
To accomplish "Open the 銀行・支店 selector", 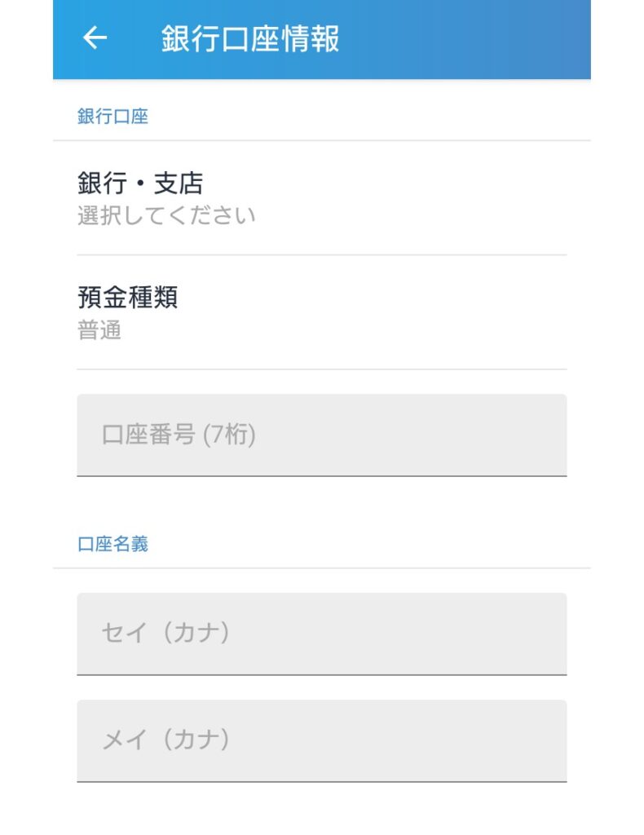I will pos(321,198).
